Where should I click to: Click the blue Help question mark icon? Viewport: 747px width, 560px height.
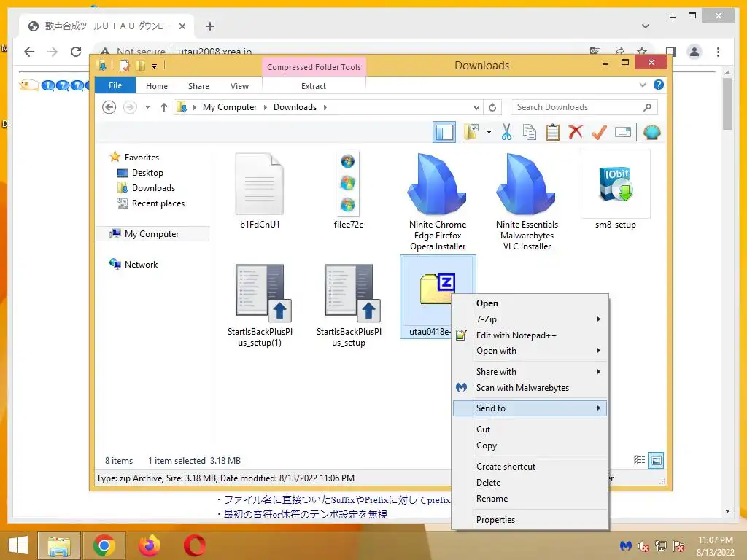click(659, 85)
